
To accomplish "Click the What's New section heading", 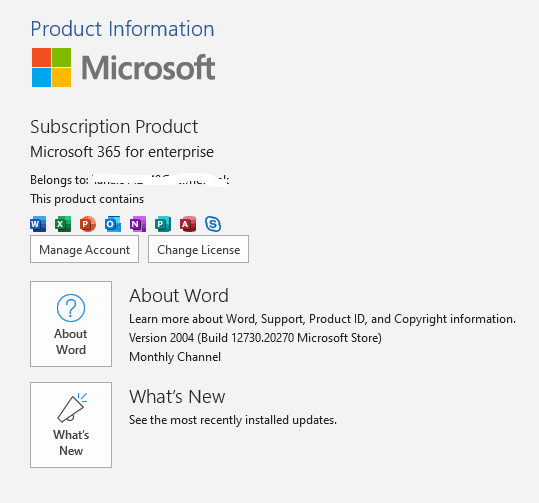I will click(177, 396).
